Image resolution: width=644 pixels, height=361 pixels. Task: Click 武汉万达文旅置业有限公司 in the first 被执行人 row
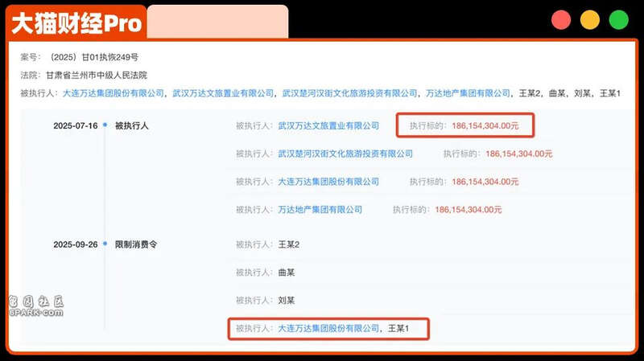pos(328,126)
